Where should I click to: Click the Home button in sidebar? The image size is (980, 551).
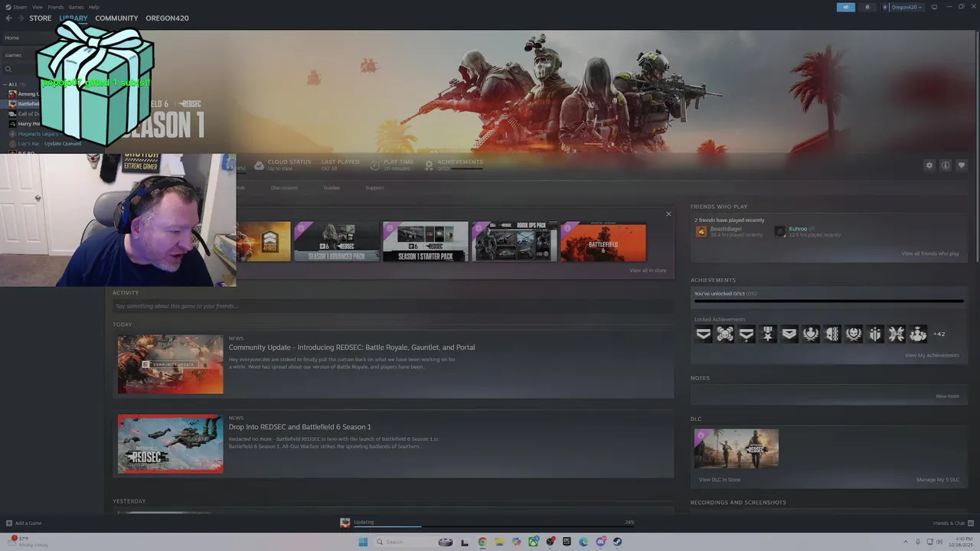(12, 37)
